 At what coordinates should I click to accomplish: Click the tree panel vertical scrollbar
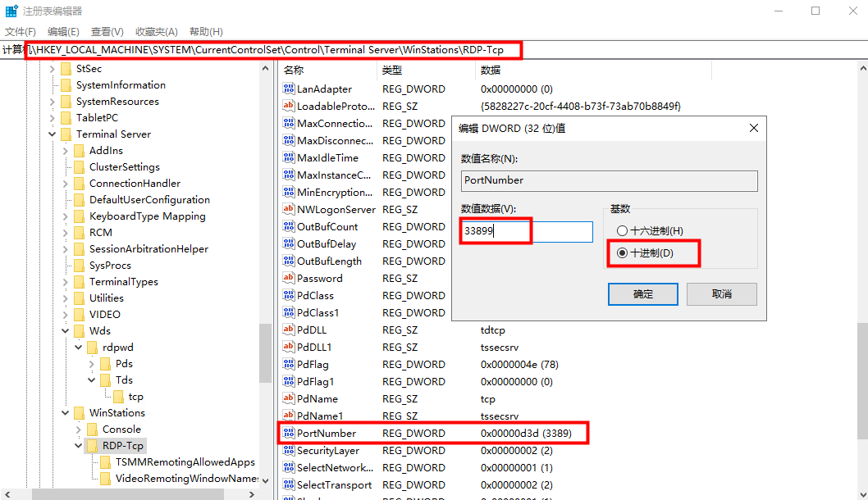point(265,352)
